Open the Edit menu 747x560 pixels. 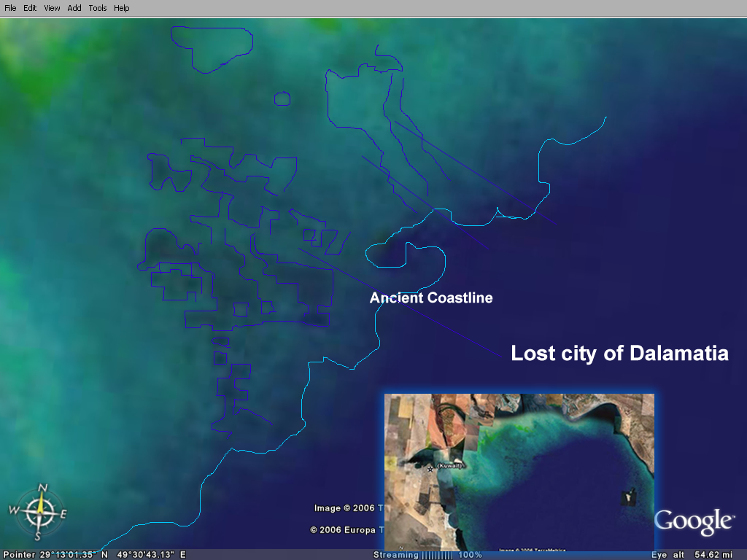(x=30, y=8)
